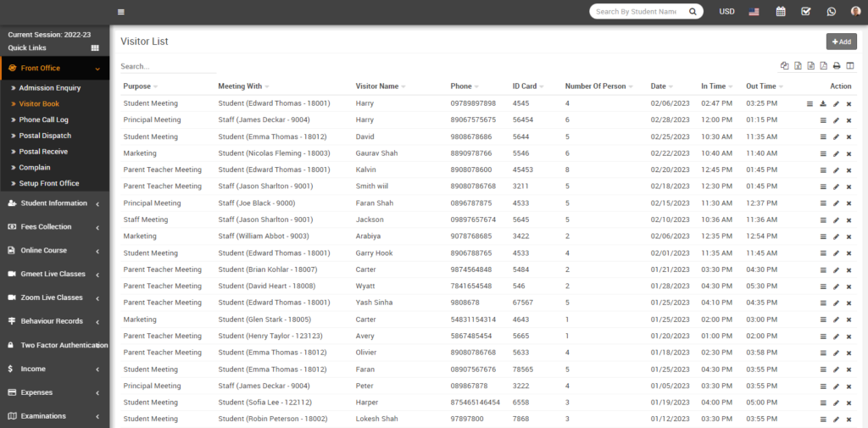868x428 pixels.
Task: Sort by Date column
Action: tap(662, 86)
